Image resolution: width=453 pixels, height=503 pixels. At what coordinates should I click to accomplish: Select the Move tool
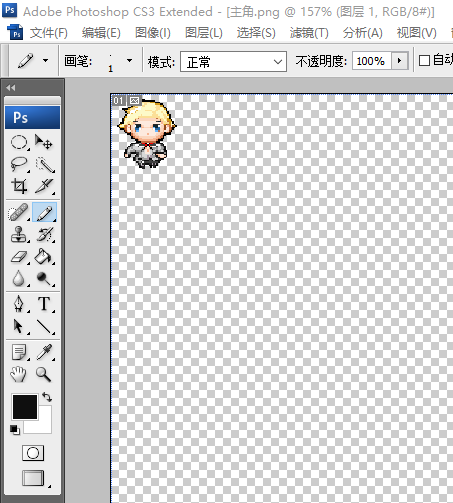[44, 142]
